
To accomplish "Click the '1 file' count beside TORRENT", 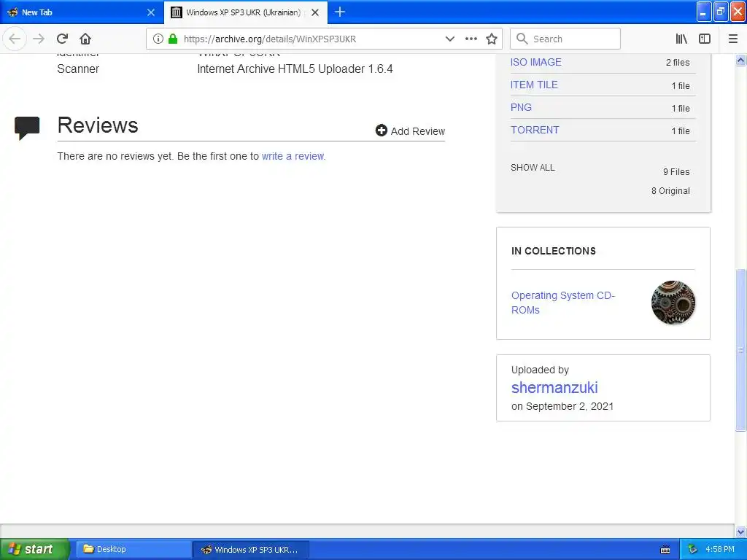I will coord(681,131).
